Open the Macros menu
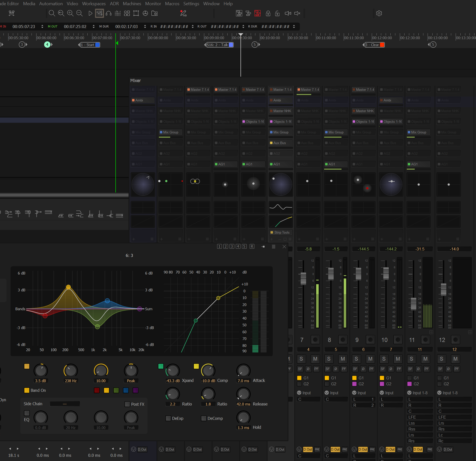This screenshot has width=476, height=461. click(172, 3)
